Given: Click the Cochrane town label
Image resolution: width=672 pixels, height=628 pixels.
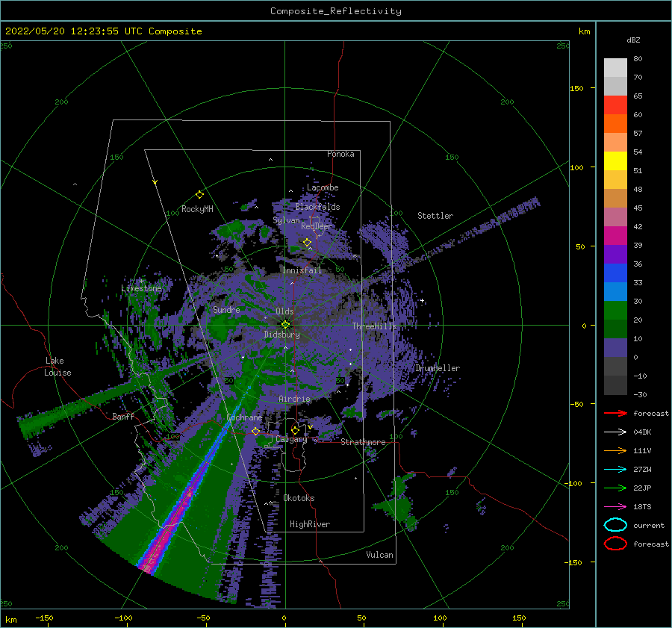Looking at the screenshot, I should (244, 417).
